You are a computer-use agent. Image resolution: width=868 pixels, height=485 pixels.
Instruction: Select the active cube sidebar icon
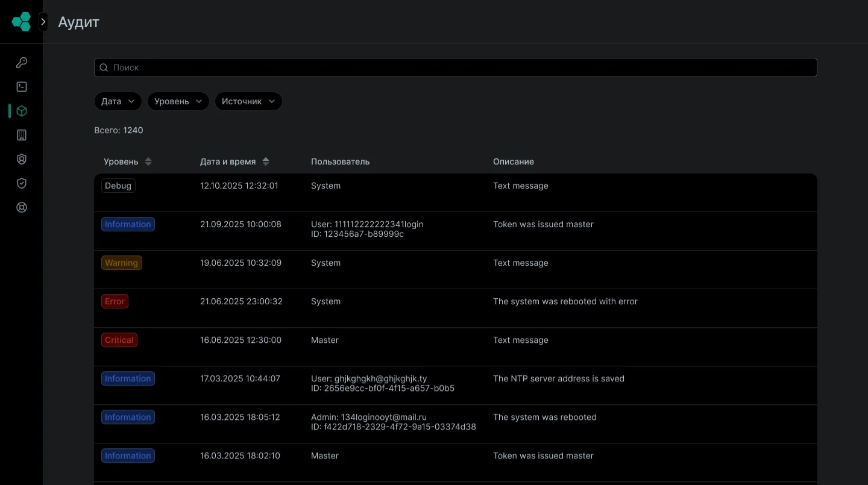pyautogui.click(x=22, y=111)
